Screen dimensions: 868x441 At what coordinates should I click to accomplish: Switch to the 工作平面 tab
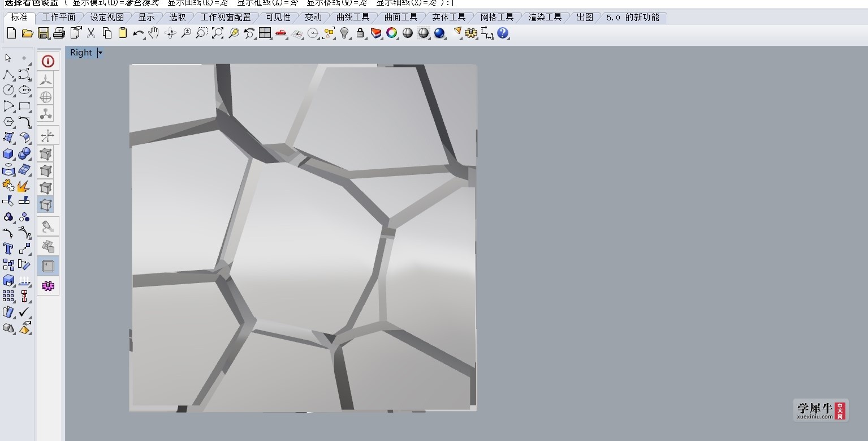(59, 18)
